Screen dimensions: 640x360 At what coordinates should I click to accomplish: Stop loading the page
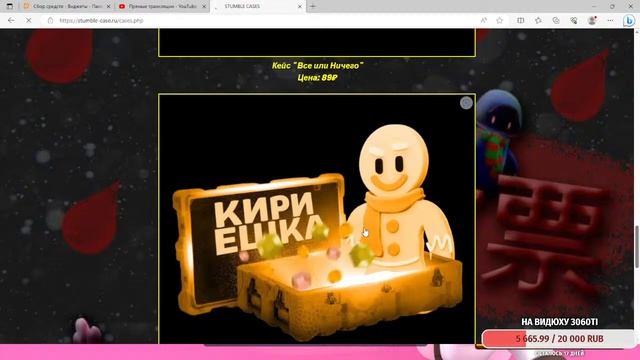click(29, 20)
